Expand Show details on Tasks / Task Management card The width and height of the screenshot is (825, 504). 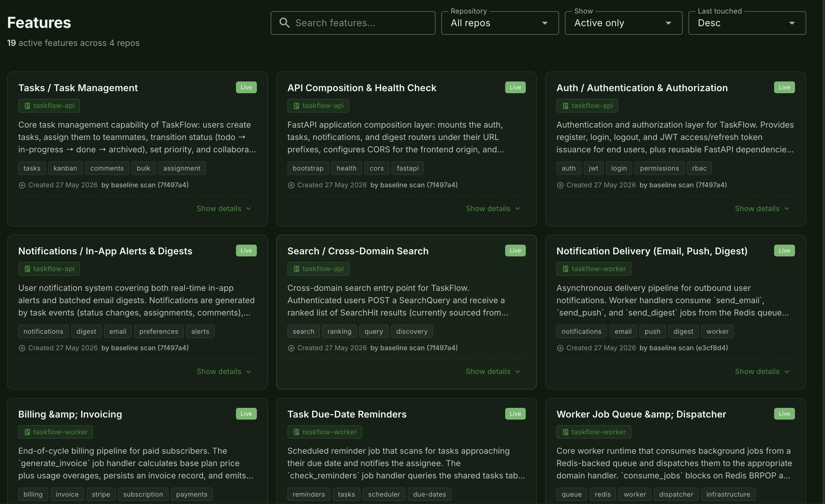point(224,208)
